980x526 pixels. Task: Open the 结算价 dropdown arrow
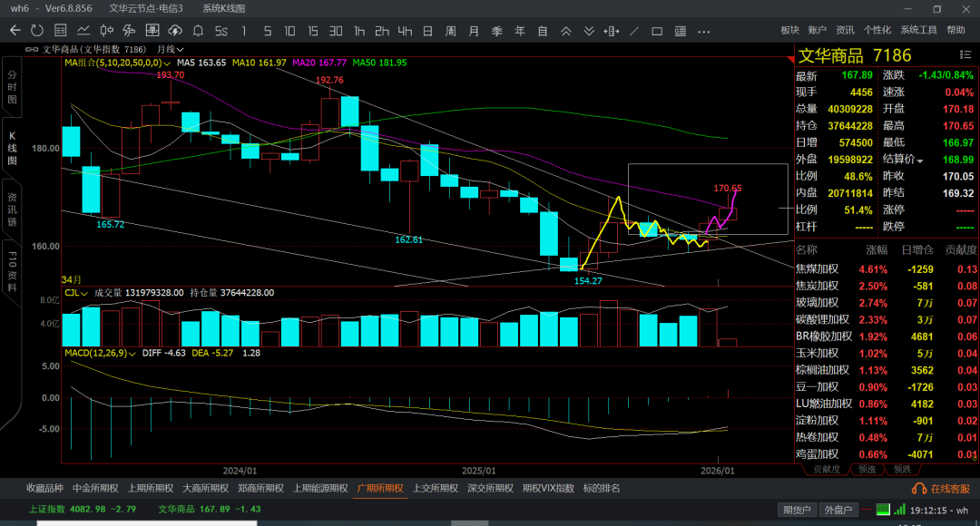(x=920, y=161)
